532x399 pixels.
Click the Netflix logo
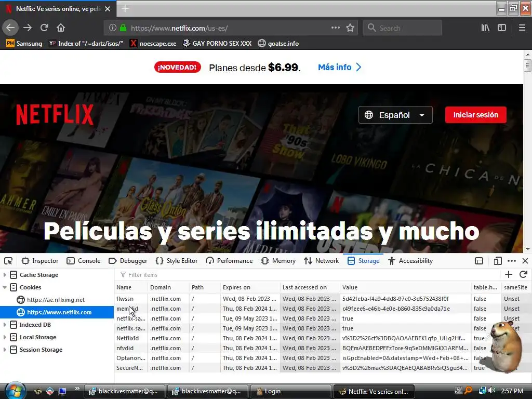coord(55,114)
